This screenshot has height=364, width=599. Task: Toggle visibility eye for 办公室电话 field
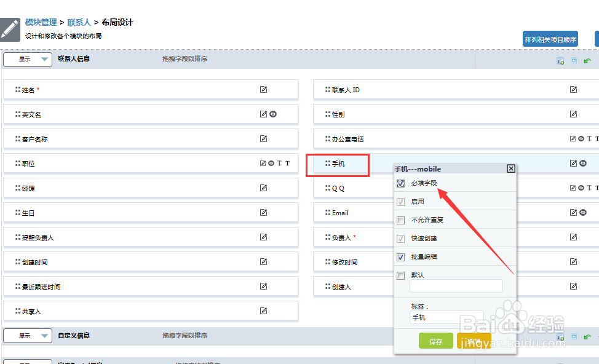[581, 138]
